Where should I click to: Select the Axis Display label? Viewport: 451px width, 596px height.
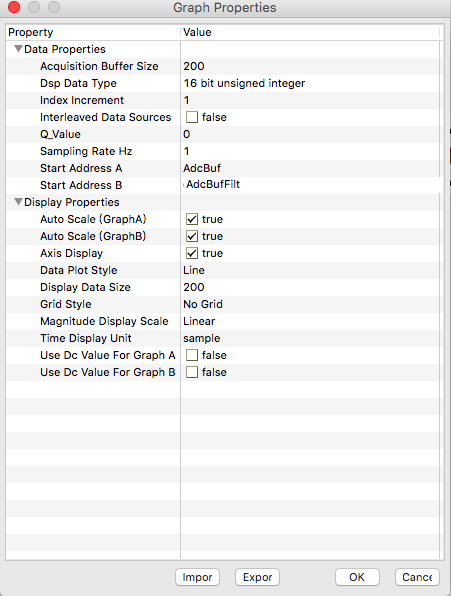click(x=71, y=253)
